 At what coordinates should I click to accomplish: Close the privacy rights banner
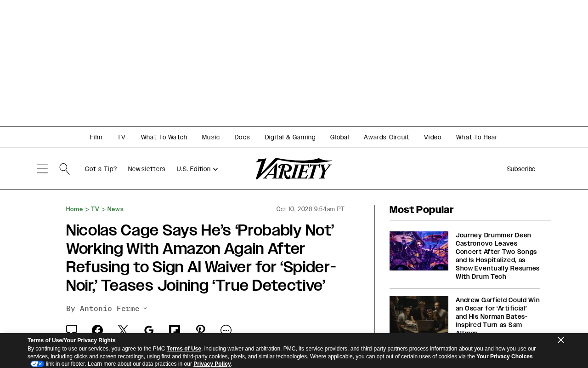click(x=561, y=340)
